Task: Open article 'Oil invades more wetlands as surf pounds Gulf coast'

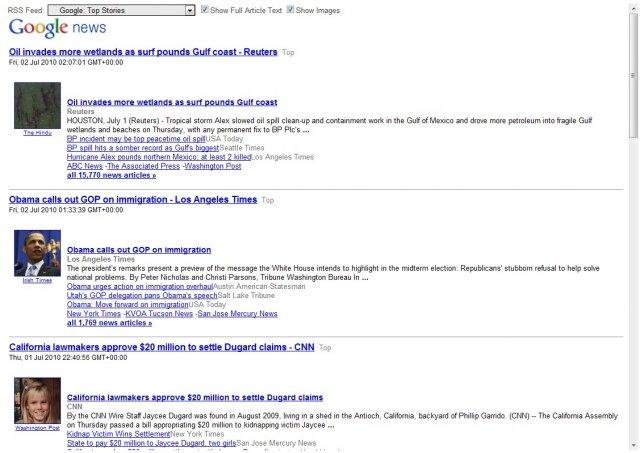Action: point(172,102)
